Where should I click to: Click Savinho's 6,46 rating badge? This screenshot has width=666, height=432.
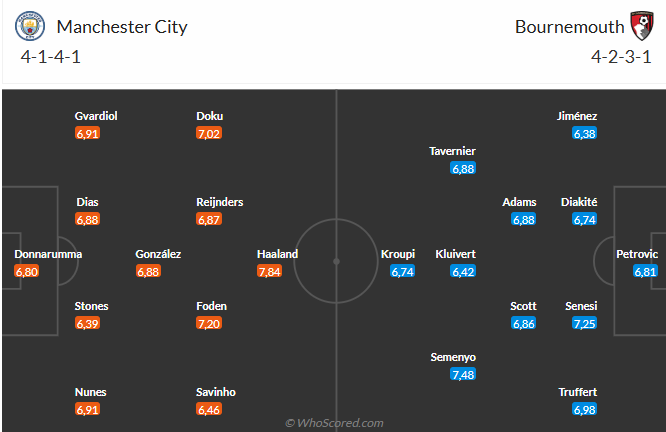[209, 409]
